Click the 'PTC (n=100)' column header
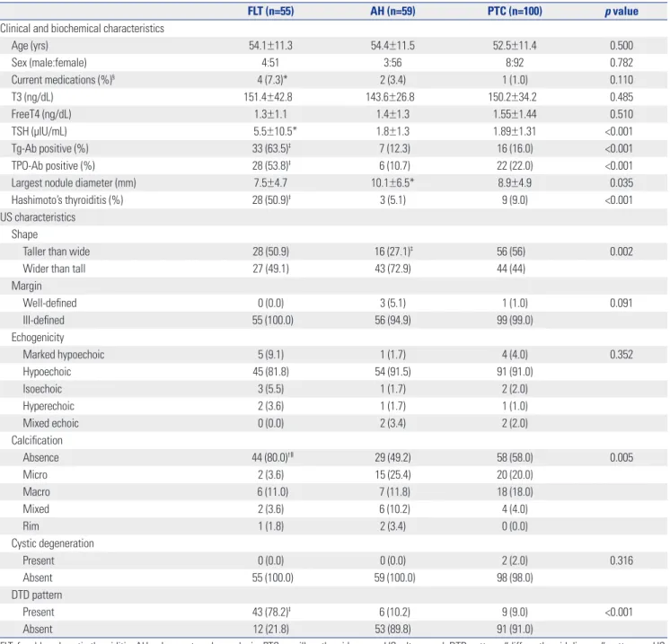 pos(515,11)
